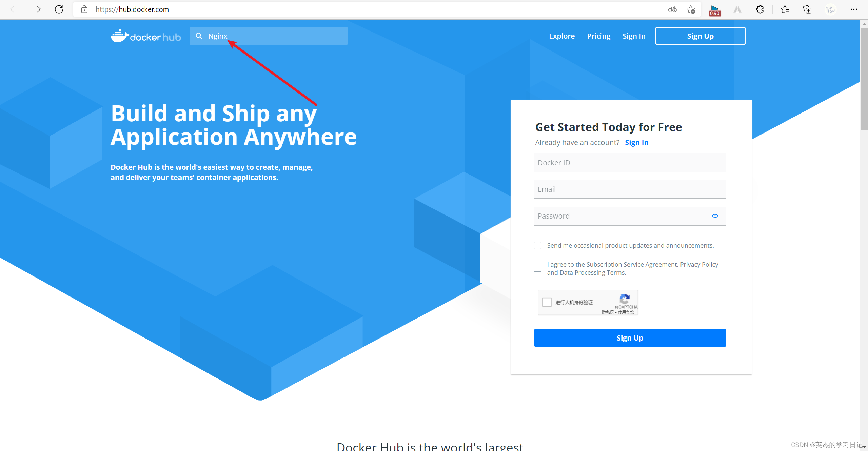Click the Sign In link

634,36
